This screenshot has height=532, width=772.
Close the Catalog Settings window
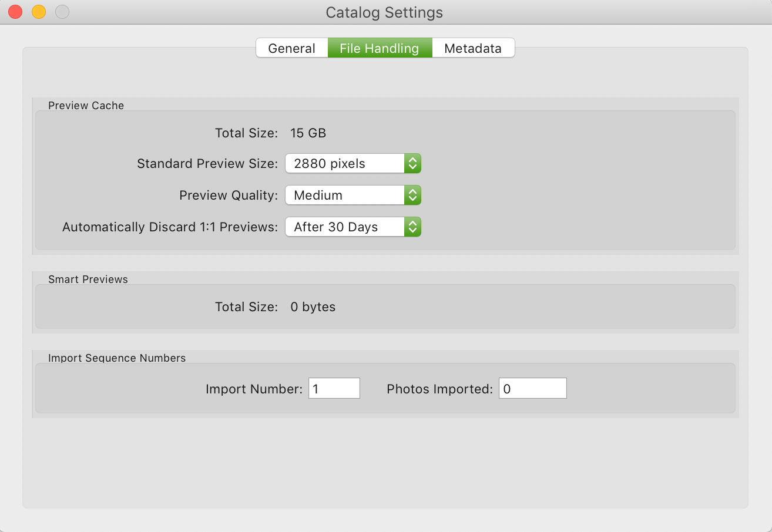pos(16,12)
